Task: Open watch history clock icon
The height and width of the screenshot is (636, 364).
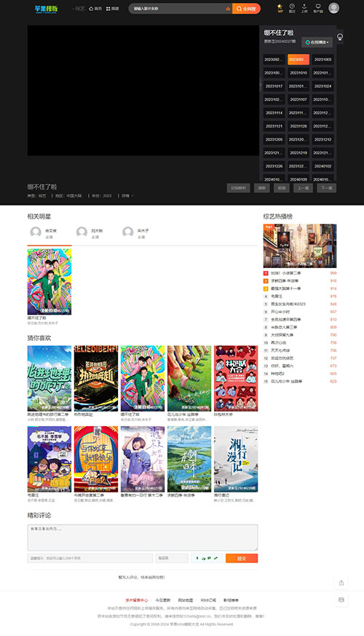Action: tap(292, 8)
